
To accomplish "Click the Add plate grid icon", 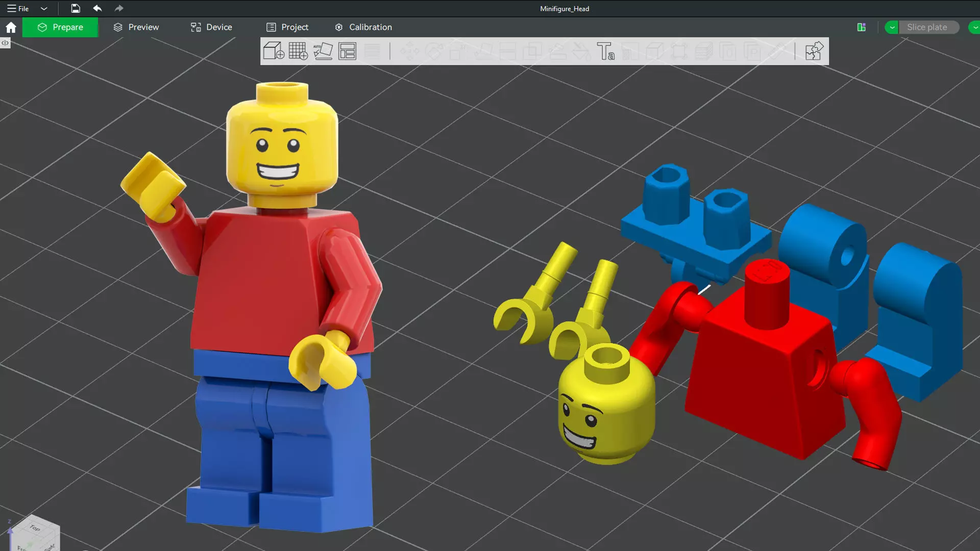I will 298,51.
